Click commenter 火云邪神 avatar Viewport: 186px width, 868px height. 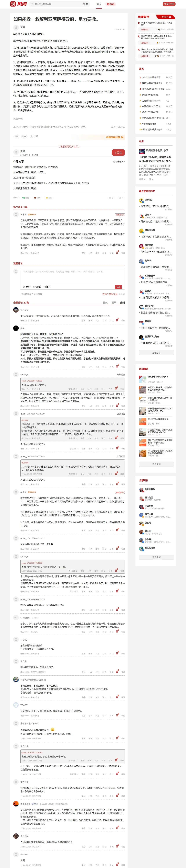coord(16,836)
